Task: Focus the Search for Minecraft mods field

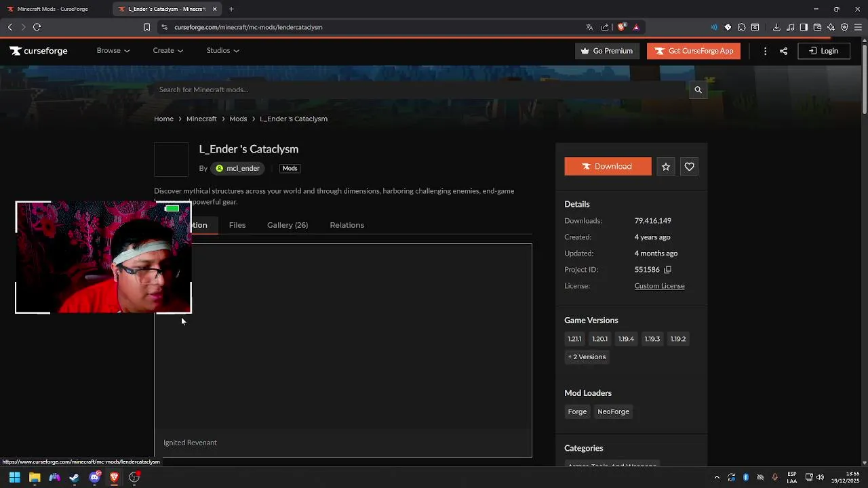Action: 420,89
